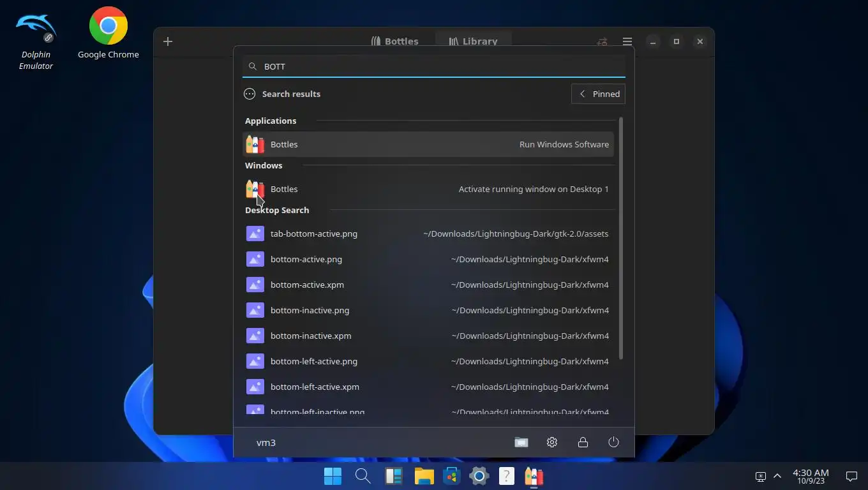
Task: Open tab-bottom-active.png search result
Action: pyautogui.click(x=428, y=234)
